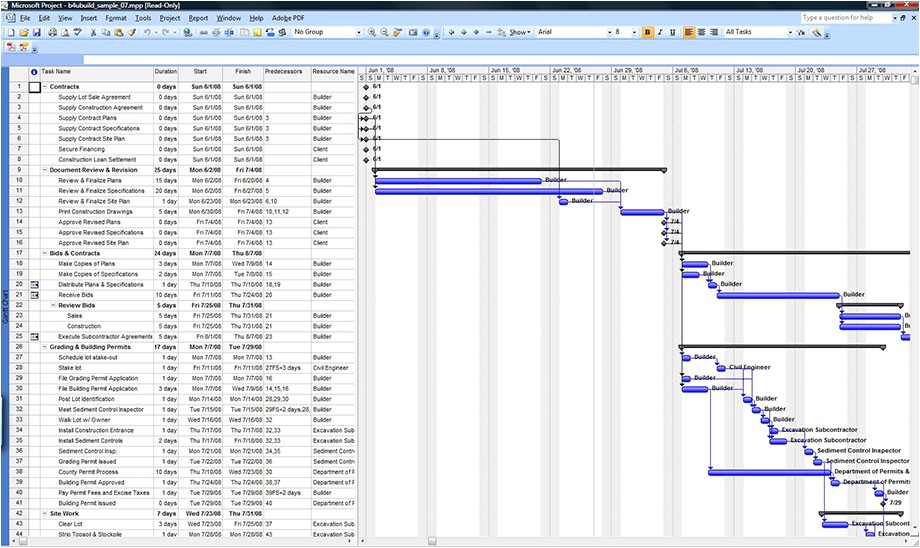Toggle Underline formatting button

click(671, 33)
